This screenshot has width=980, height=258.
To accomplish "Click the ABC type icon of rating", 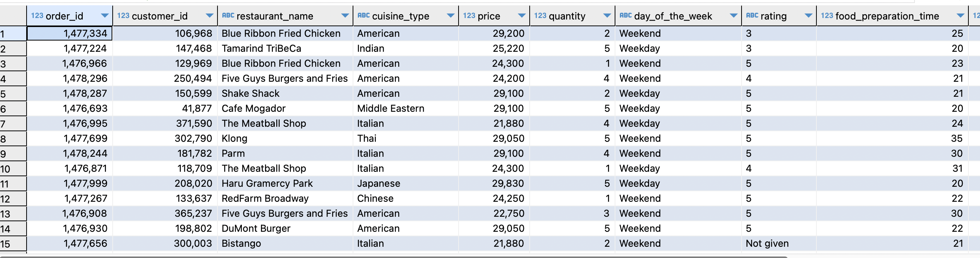I will click(752, 16).
